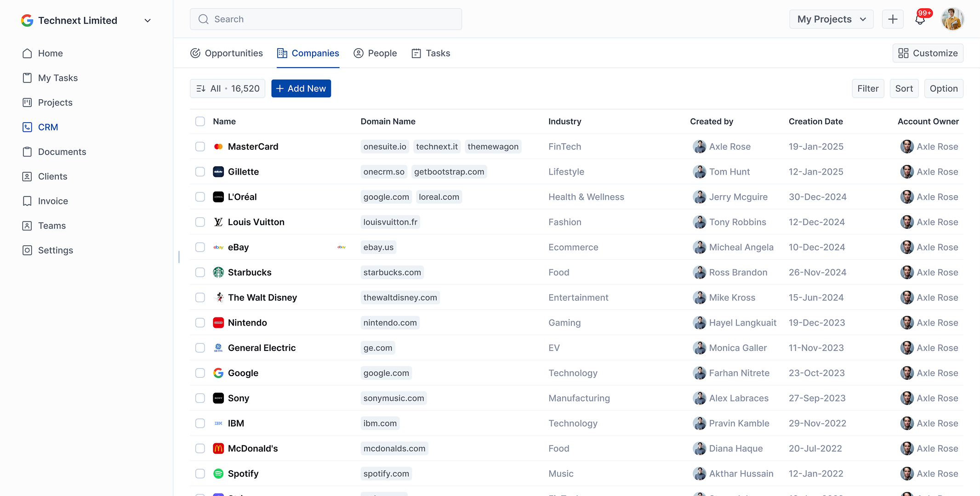Screen dimensions: 980x496
Task: Open the notifications bell icon
Action: 920,19
